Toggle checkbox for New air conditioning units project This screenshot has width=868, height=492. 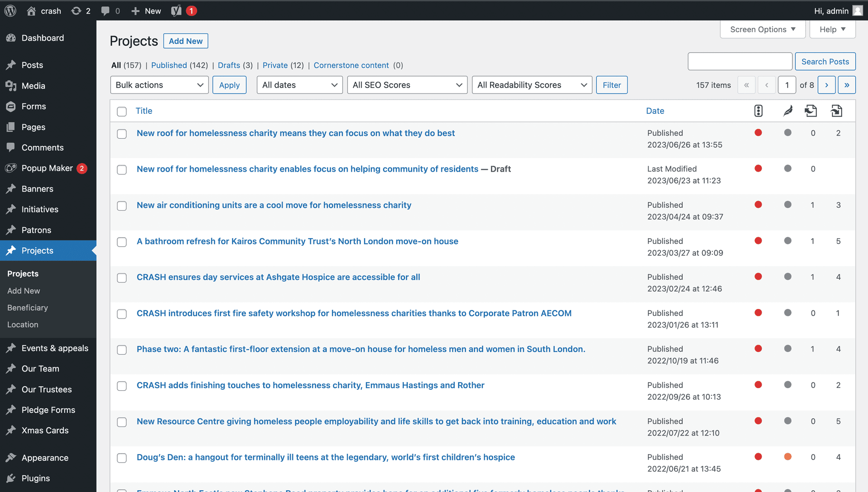(122, 206)
